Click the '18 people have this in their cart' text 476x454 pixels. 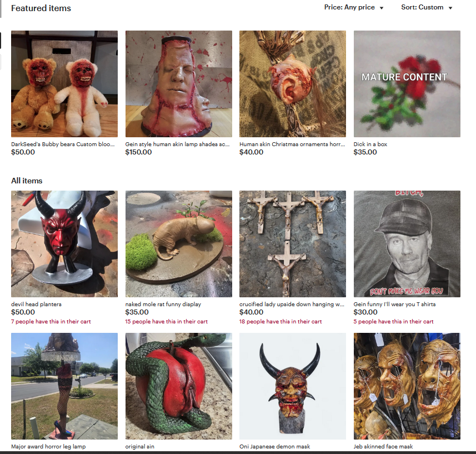pyautogui.click(x=280, y=322)
